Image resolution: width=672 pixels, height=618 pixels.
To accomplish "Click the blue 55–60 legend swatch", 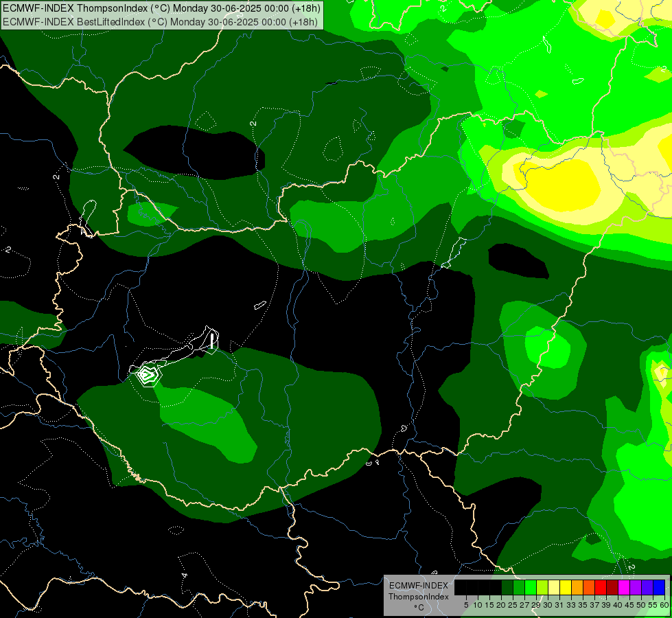I will (659, 587).
